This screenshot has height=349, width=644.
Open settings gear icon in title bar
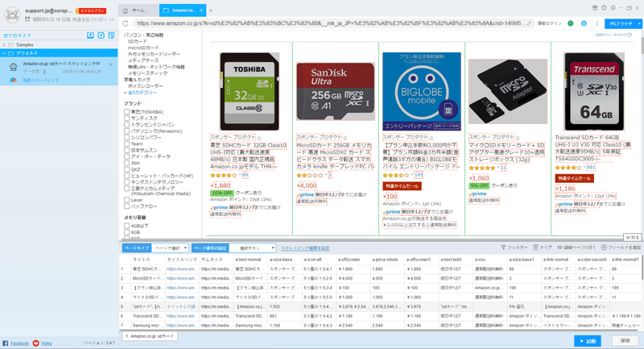click(x=613, y=8)
